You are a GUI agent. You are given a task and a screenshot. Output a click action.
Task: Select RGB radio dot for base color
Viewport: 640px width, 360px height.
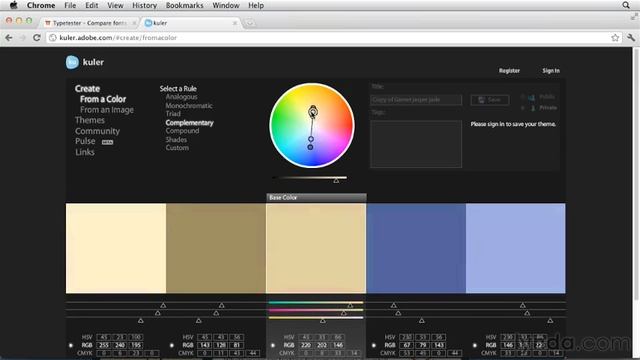click(x=273, y=345)
